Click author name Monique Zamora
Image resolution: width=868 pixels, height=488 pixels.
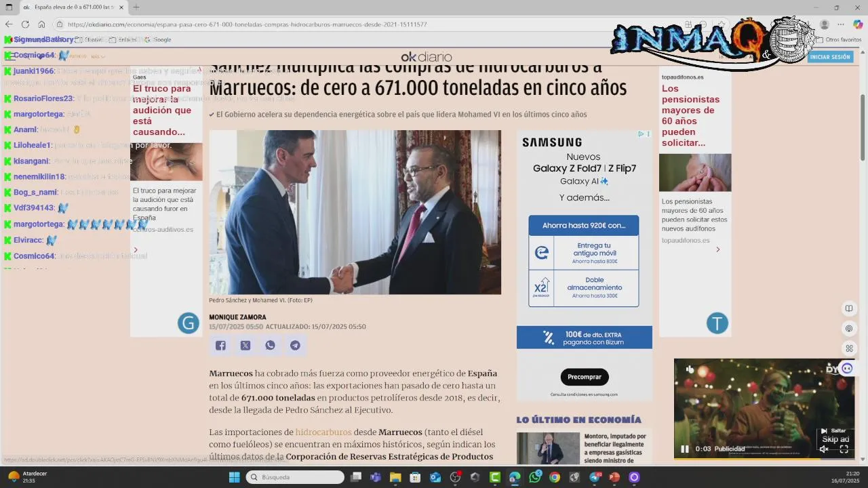237,317
